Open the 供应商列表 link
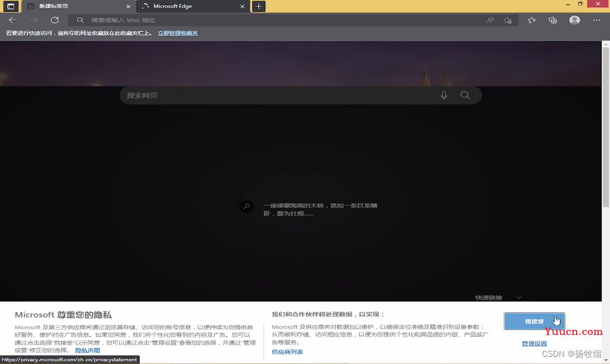Image resolution: width=610 pixels, height=364 pixels. coord(287,352)
